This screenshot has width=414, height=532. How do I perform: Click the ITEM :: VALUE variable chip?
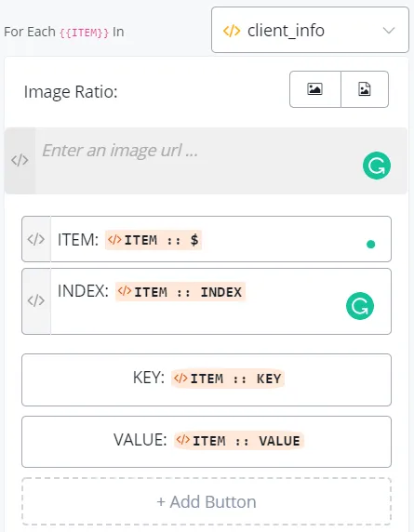click(239, 441)
